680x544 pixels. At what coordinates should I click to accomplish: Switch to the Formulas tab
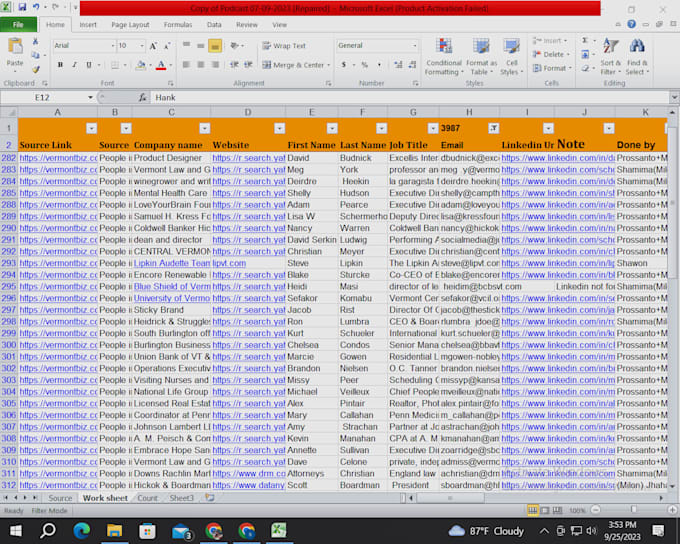[x=178, y=25]
